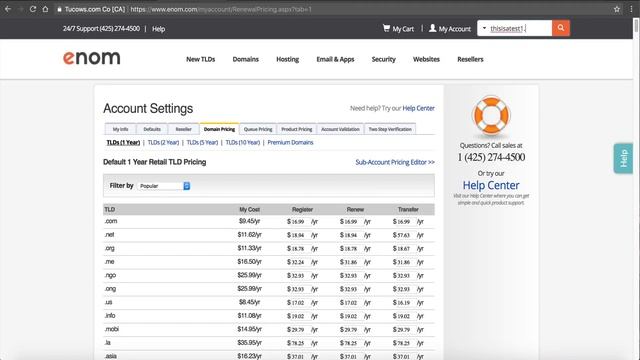640x360 pixels.
Task: Select TLDs (1 Year) link
Action: click(x=123, y=142)
